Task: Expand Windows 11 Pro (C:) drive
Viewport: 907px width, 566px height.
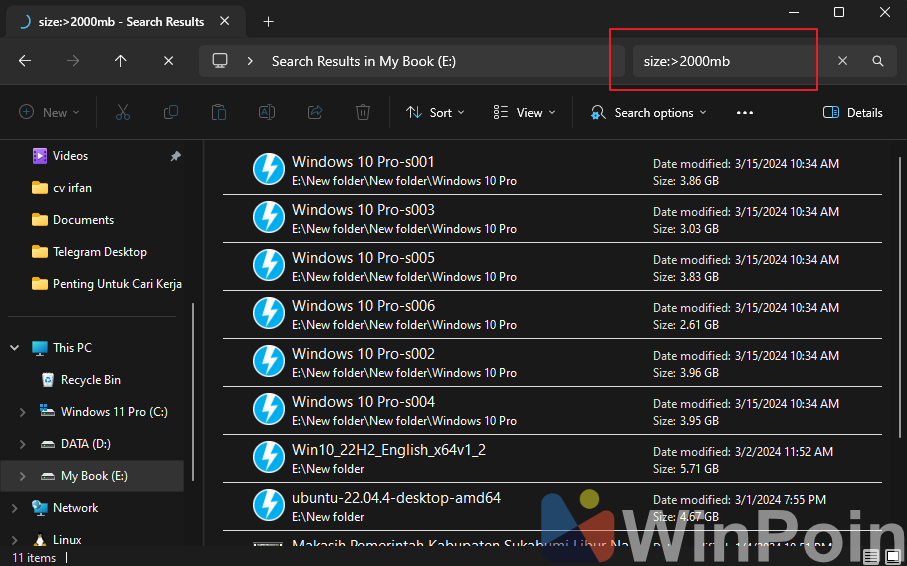Action: tap(23, 412)
